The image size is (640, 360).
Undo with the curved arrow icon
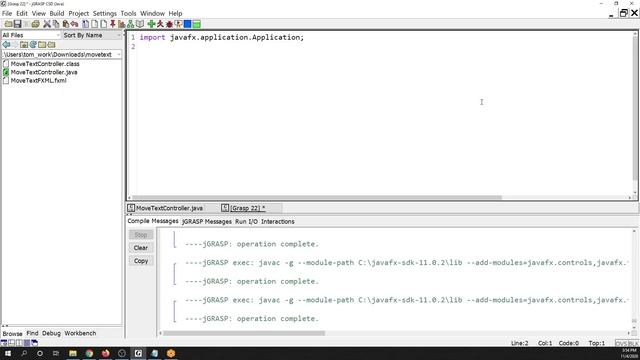point(74,24)
